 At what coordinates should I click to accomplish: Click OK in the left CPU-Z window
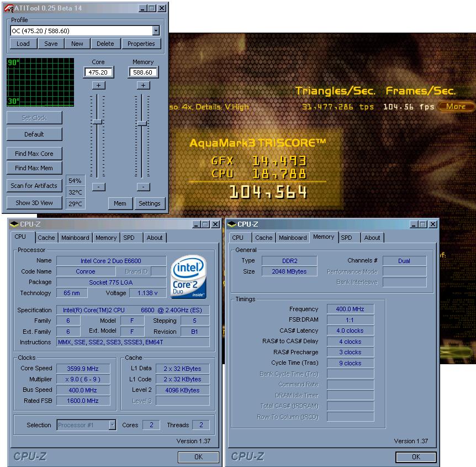coord(199,457)
